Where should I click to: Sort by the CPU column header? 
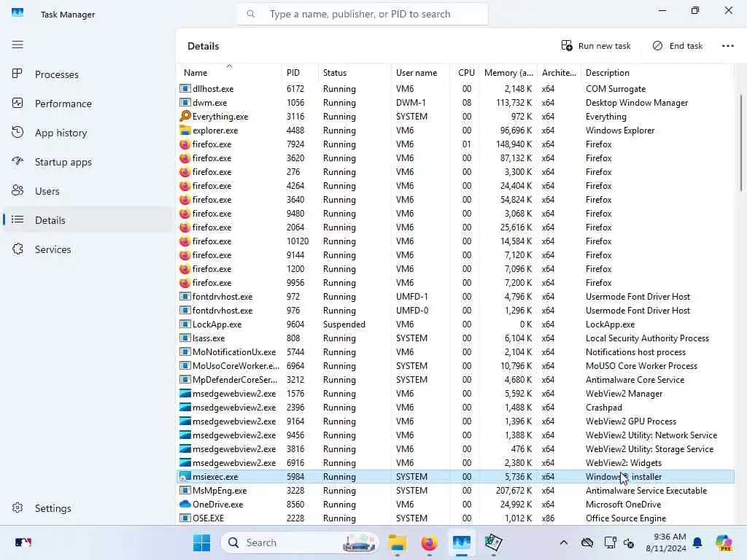click(465, 72)
